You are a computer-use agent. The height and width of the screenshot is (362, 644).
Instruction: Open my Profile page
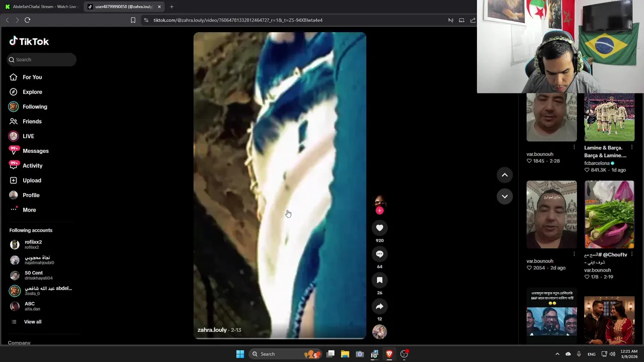(31, 195)
